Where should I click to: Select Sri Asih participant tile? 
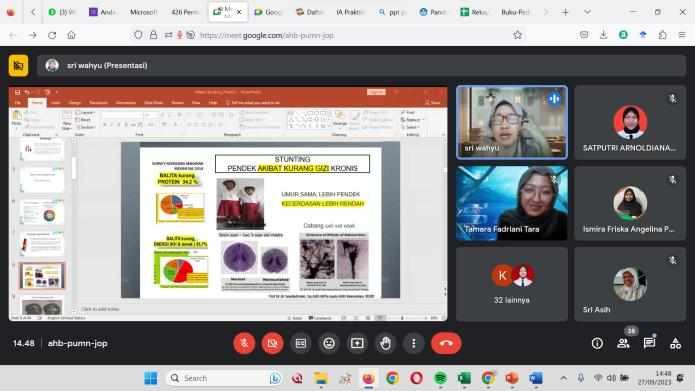click(x=630, y=284)
